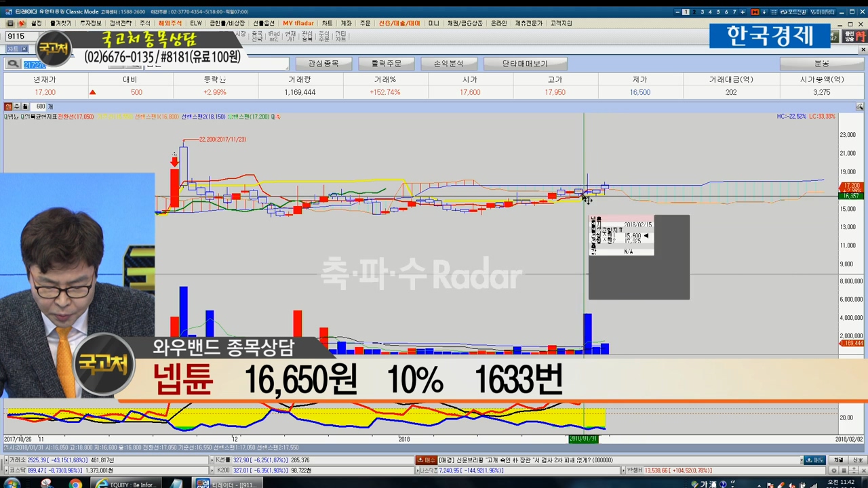The height and width of the screenshot is (488, 868).
Task: Remove a virtual screen with minus
Action: click(677, 12)
